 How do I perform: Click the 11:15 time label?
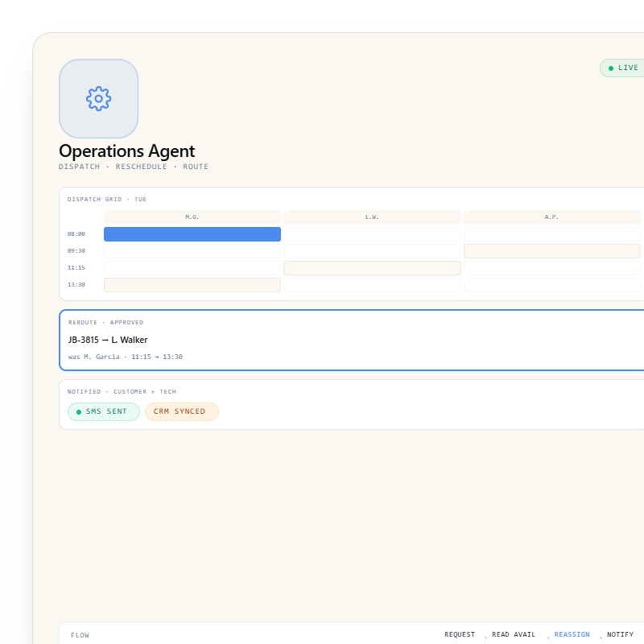(x=76, y=268)
